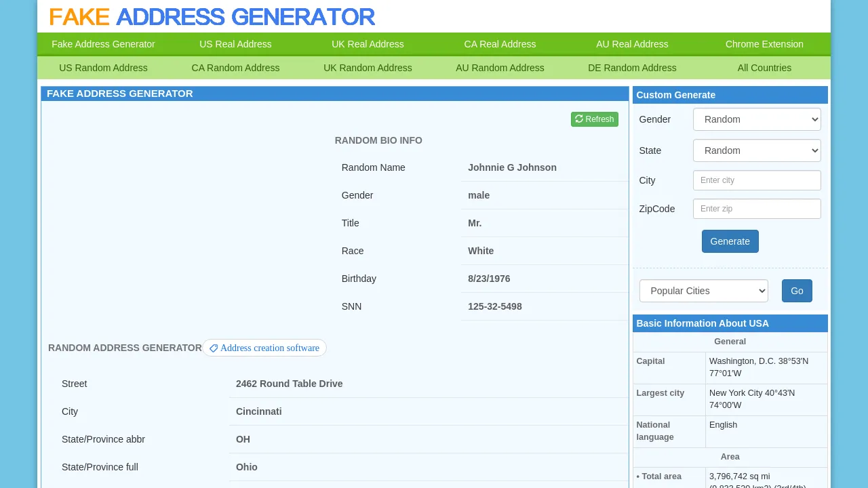Open the Address creation software link
Viewport: 868px width, 488px height.
tap(270, 348)
